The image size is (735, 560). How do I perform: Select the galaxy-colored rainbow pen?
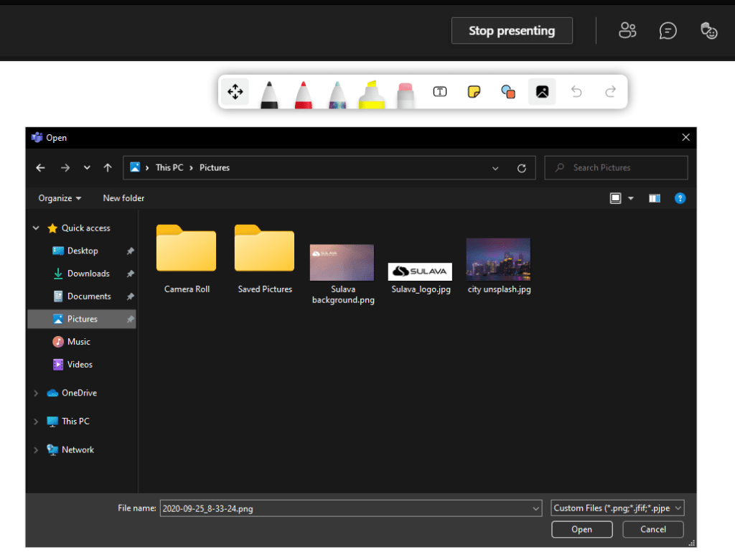pyautogui.click(x=337, y=94)
